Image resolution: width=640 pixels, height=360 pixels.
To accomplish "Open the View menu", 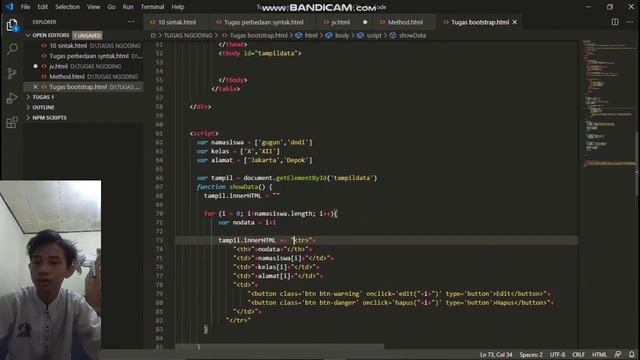I will (93, 7).
